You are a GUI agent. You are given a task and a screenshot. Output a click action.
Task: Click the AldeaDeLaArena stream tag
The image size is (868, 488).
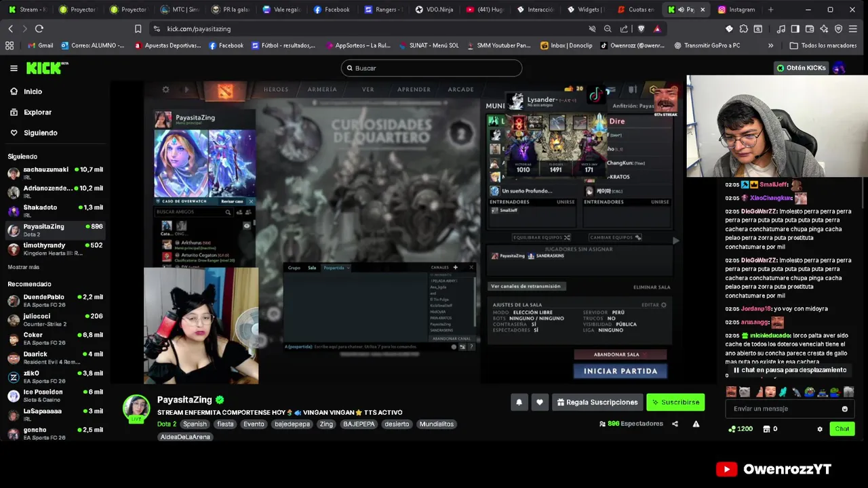pos(185,437)
